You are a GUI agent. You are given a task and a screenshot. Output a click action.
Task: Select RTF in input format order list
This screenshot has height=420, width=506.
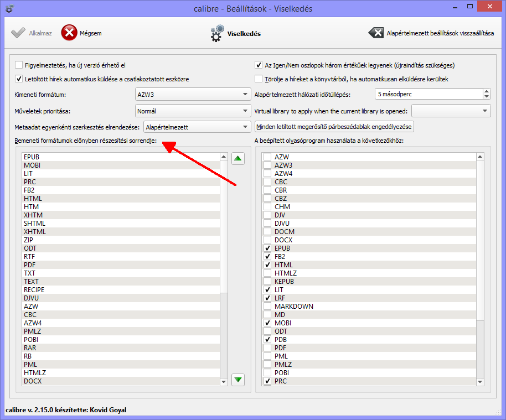121,256
